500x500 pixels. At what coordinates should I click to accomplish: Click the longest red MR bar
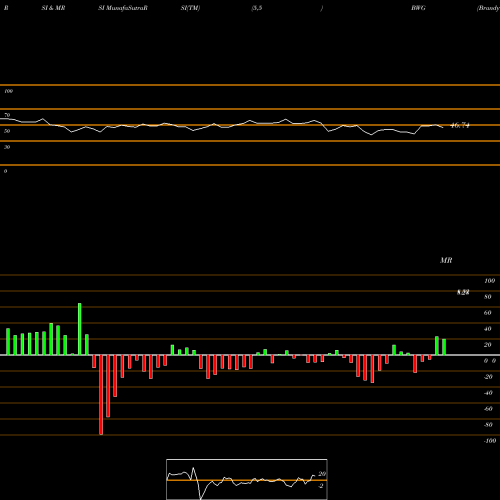[x=101, y=395]
